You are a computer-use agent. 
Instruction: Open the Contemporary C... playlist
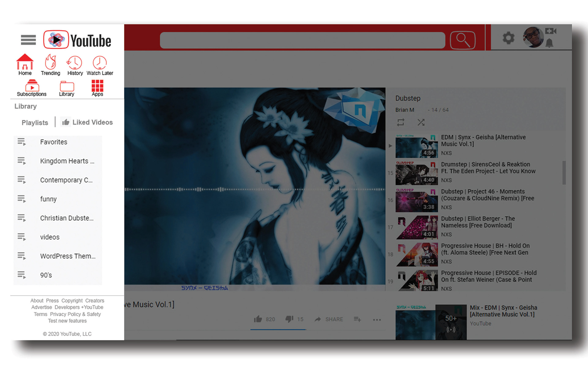(x=58, y=180)
